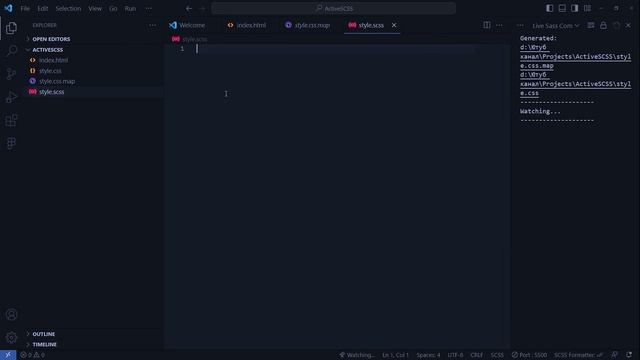The image size is (640, 360).
Task: Clear the output panel
Action: (x=591, y=25)
